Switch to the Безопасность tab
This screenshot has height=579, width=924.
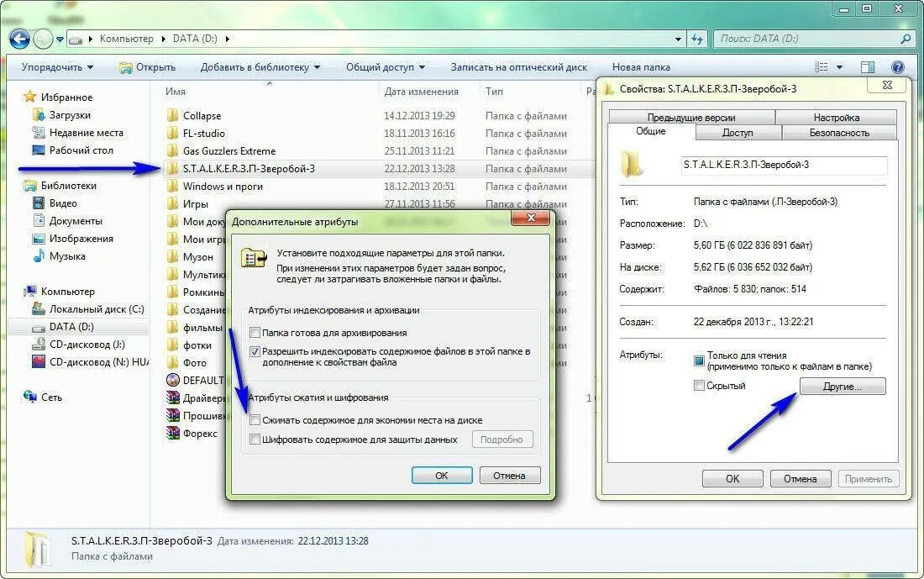(839, 133)
